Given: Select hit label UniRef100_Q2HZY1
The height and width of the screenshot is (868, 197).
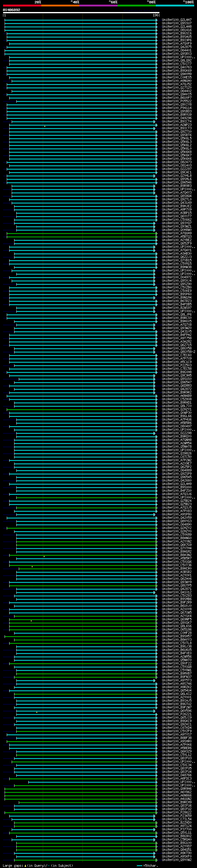Looking at the screenshot, I should tap(177, 410).
